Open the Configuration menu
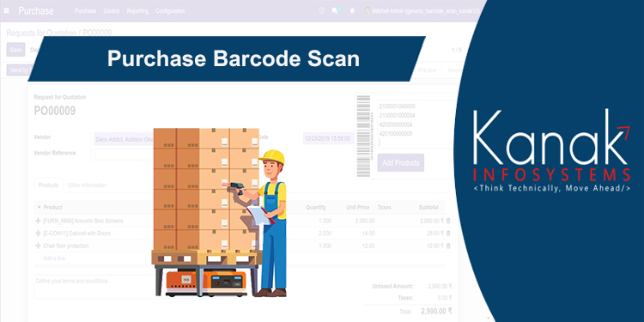This screenshot has height=322, width=644. (x=170, y=11)
